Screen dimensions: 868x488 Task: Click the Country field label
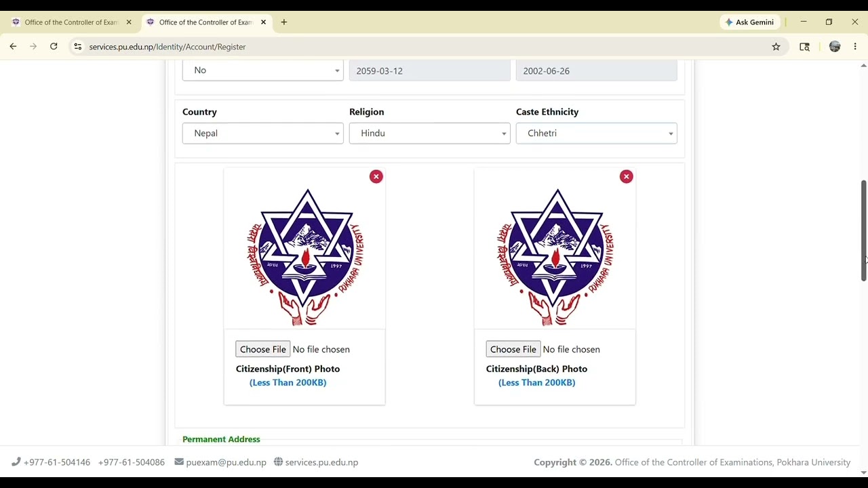click(x=199, y=112)
